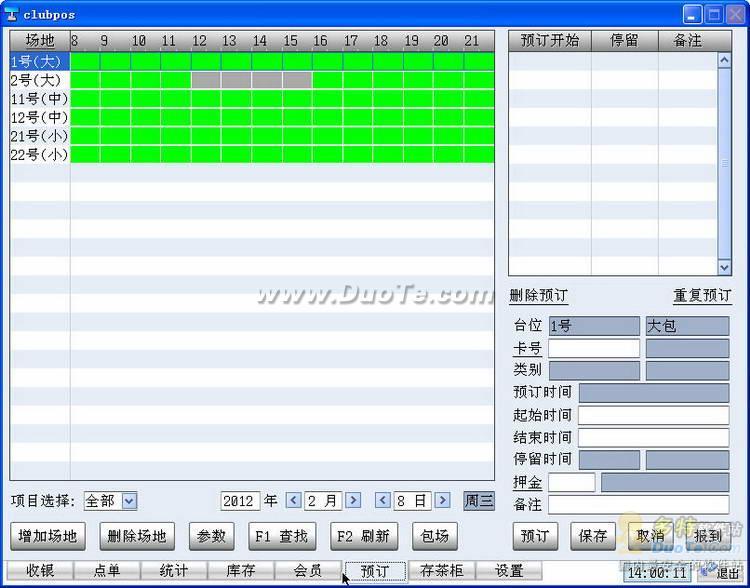Click the day field showing 8 日
This screenshot has height=588, width=750.
(x=412, y=501)
